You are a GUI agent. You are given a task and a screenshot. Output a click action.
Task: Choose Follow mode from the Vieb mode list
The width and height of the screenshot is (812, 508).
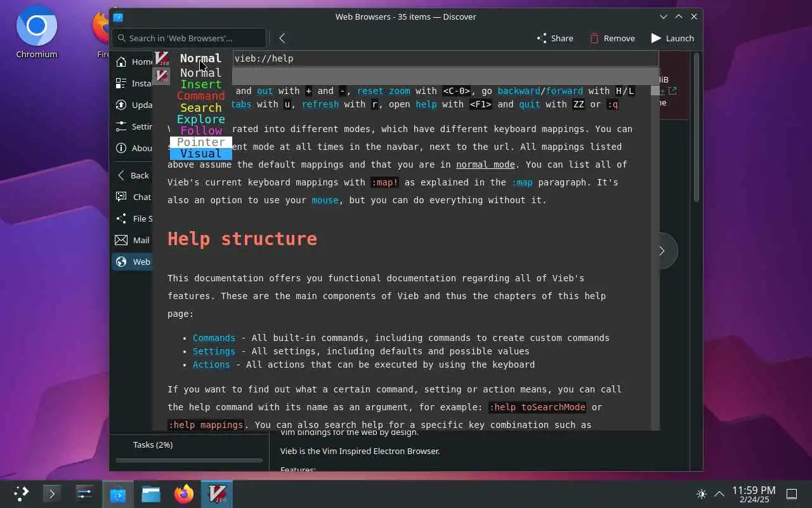click(200, 131)
